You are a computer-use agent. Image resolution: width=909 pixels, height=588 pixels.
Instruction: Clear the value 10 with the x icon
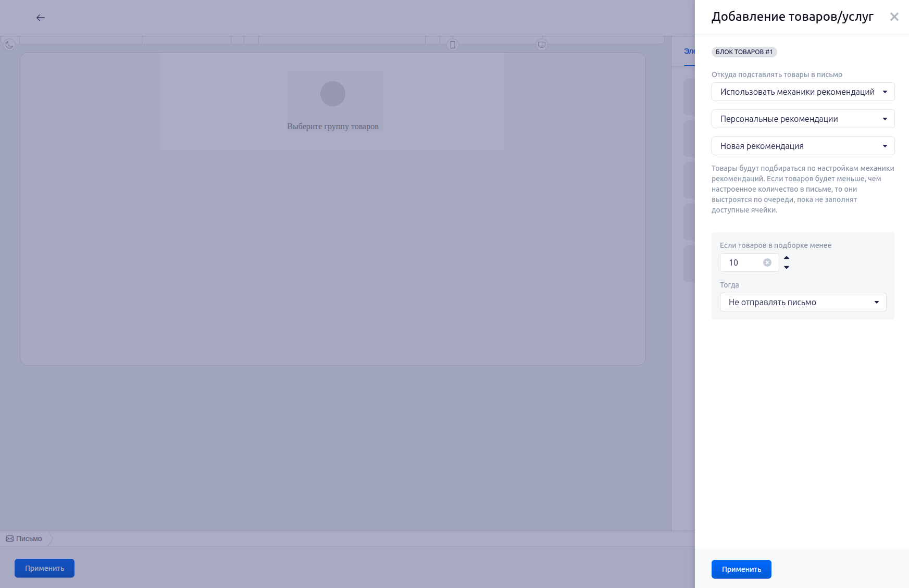click(767, 262)
